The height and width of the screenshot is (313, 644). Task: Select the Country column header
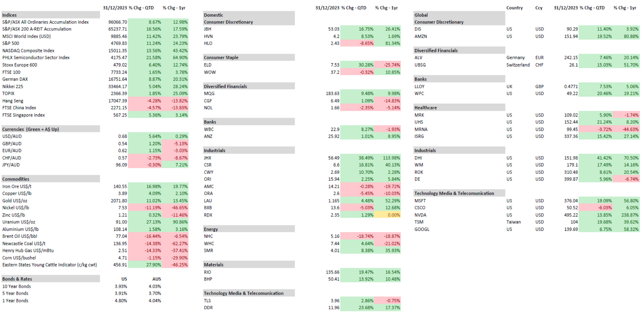point(514,8)
